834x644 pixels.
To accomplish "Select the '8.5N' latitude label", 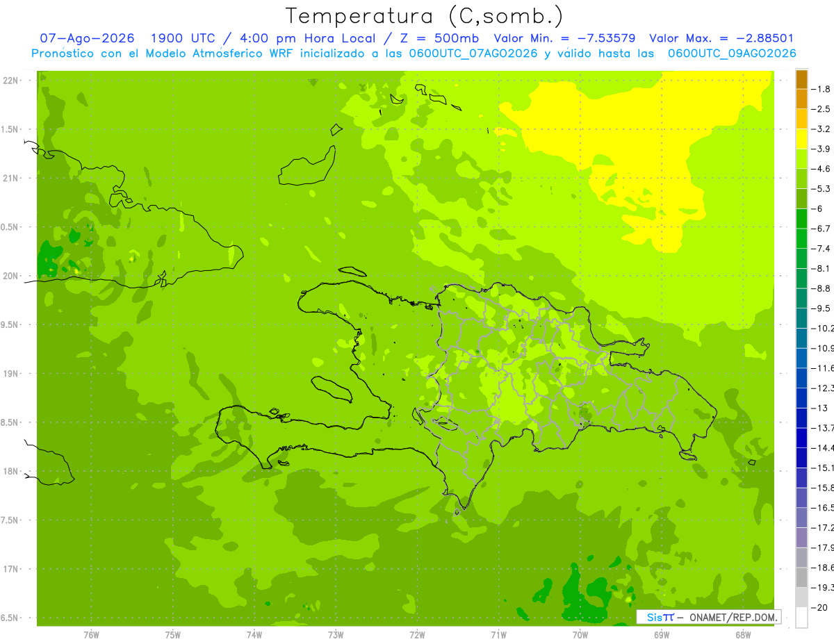I will point(8,422).
